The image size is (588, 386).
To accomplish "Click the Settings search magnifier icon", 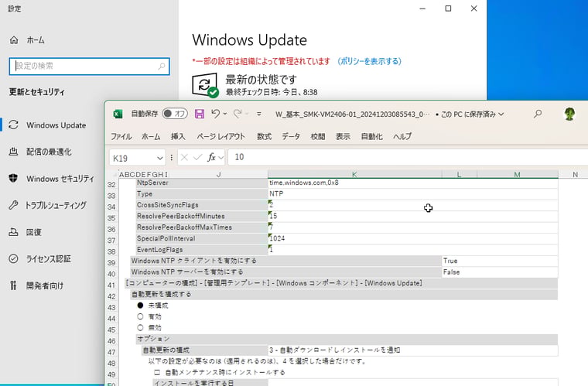I will tap(161, 67).
